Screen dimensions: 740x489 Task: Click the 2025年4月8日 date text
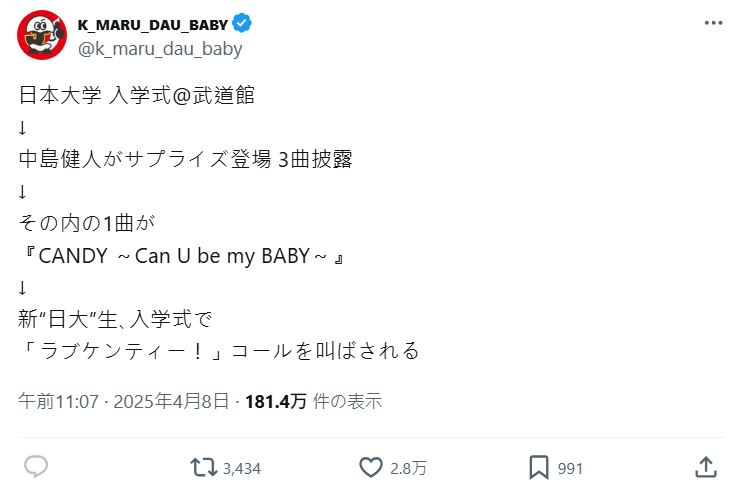(x=172, y=402)
